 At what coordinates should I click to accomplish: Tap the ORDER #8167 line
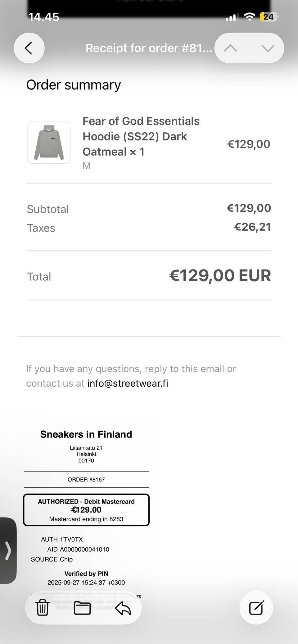click(86, 479)
